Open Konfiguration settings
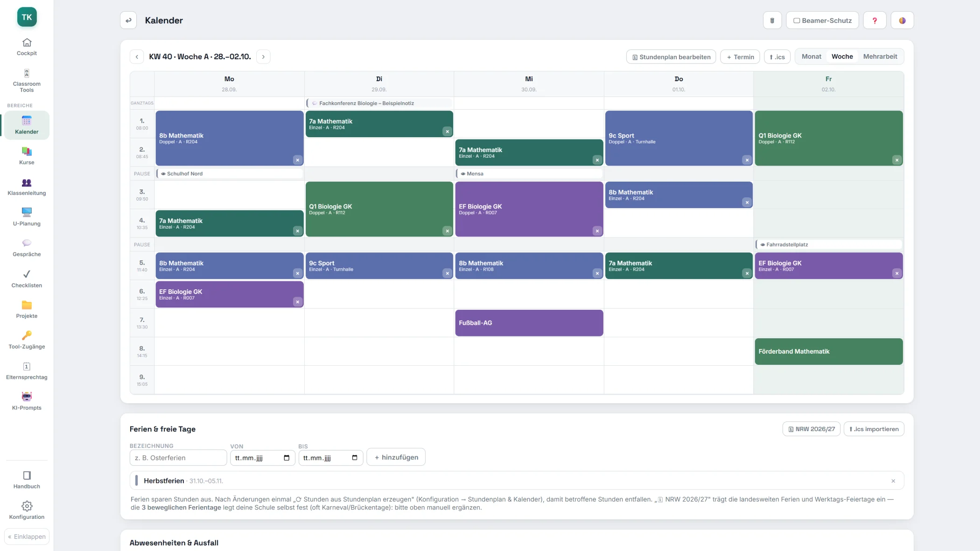 (x=27, y=510)
